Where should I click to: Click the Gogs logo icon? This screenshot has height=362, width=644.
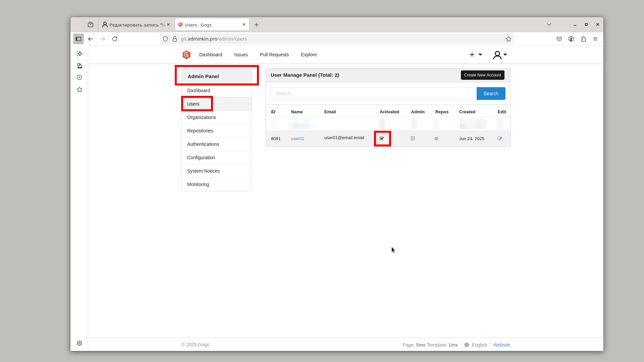coord(186,55)
